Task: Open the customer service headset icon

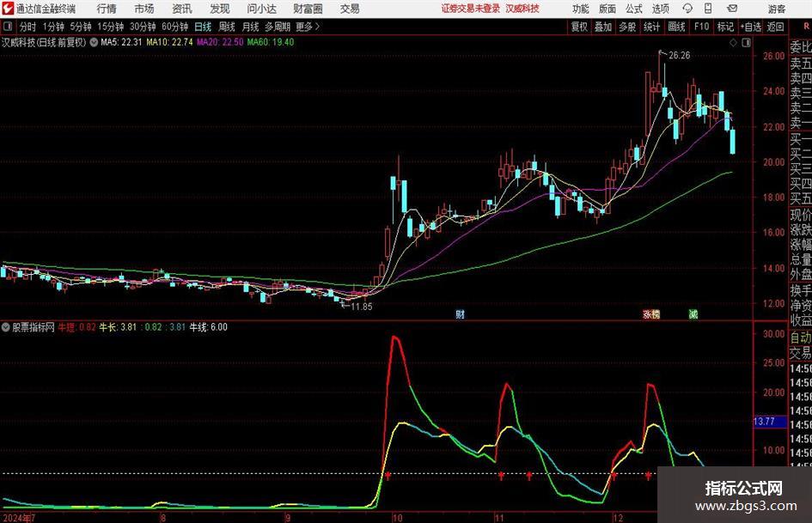Action: point(687,9)
